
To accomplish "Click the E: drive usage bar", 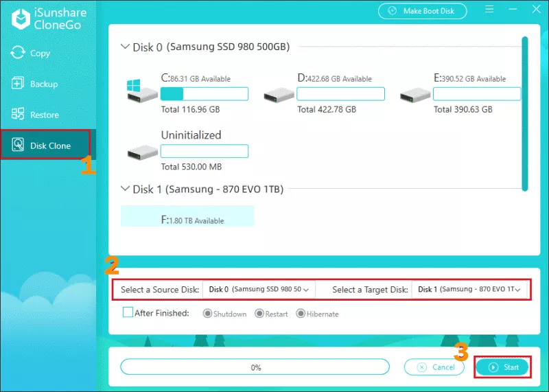I will (477, 94).
